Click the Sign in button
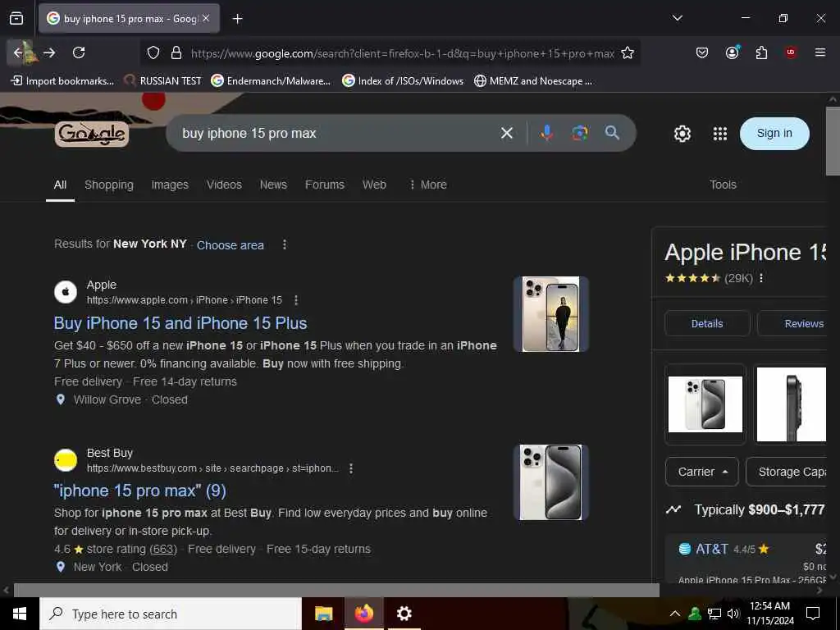Screen dimensions: 840x630 [x=774, y=134]
